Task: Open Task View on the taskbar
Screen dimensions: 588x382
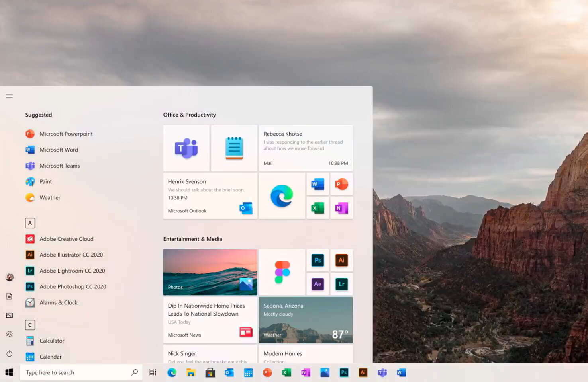Action: click(153, 372)
